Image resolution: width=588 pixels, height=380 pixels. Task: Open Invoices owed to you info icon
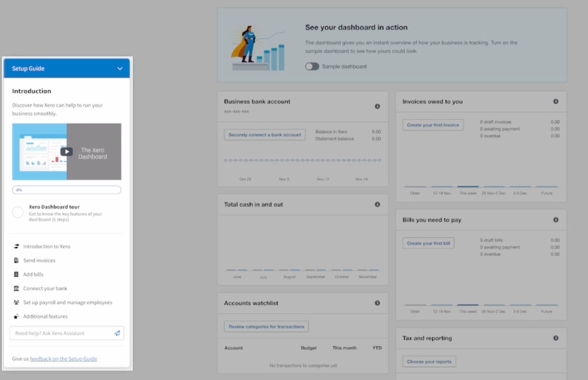[x=556, y=101]
